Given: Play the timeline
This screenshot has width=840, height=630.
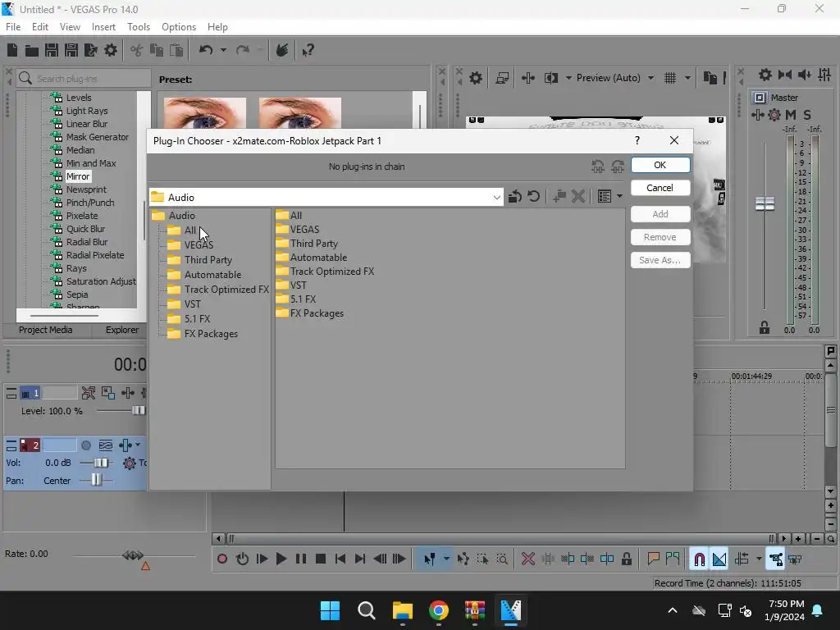Looking at the screenshot, I should (x=281, y=559).
